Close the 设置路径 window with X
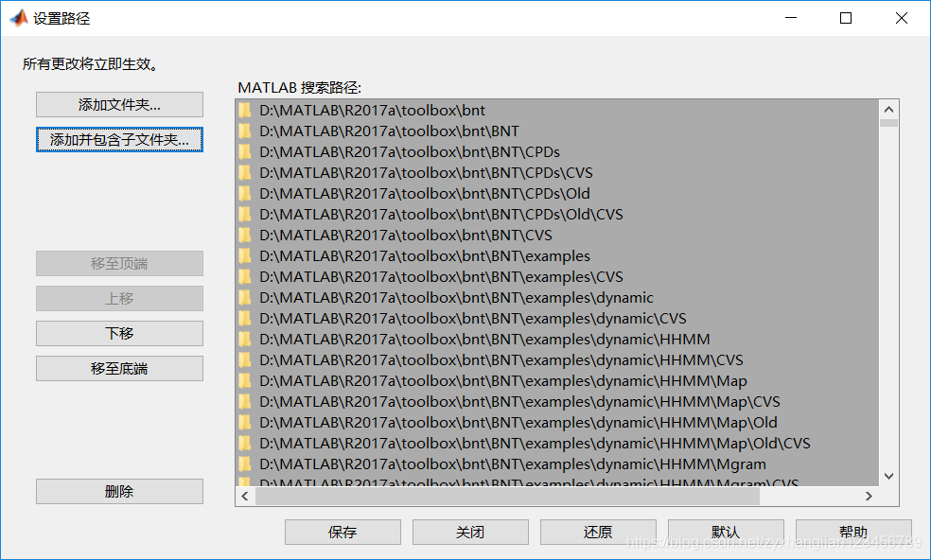Screen dimensions: 931x560 pos(902,18)
